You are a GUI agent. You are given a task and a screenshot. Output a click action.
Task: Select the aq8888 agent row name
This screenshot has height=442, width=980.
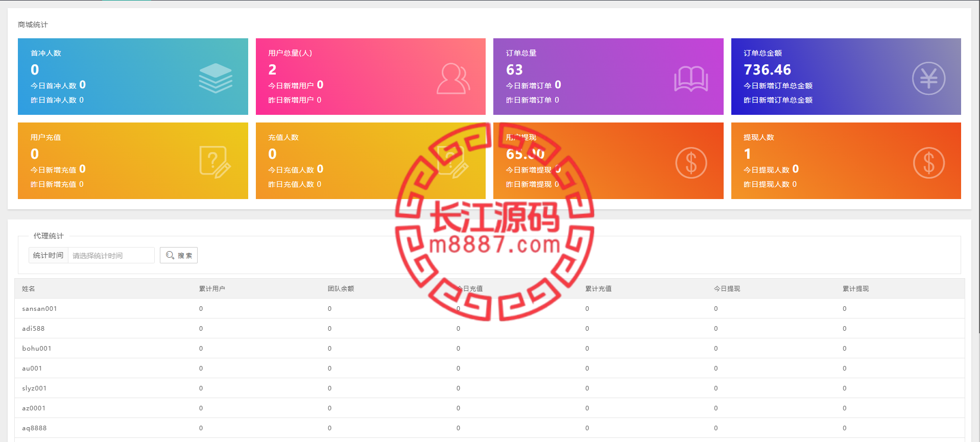coord(34,428)
